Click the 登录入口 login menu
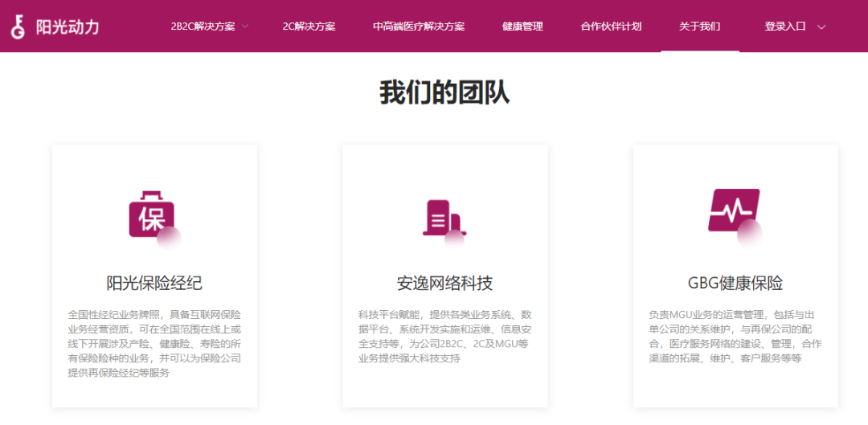 [785, 27]
